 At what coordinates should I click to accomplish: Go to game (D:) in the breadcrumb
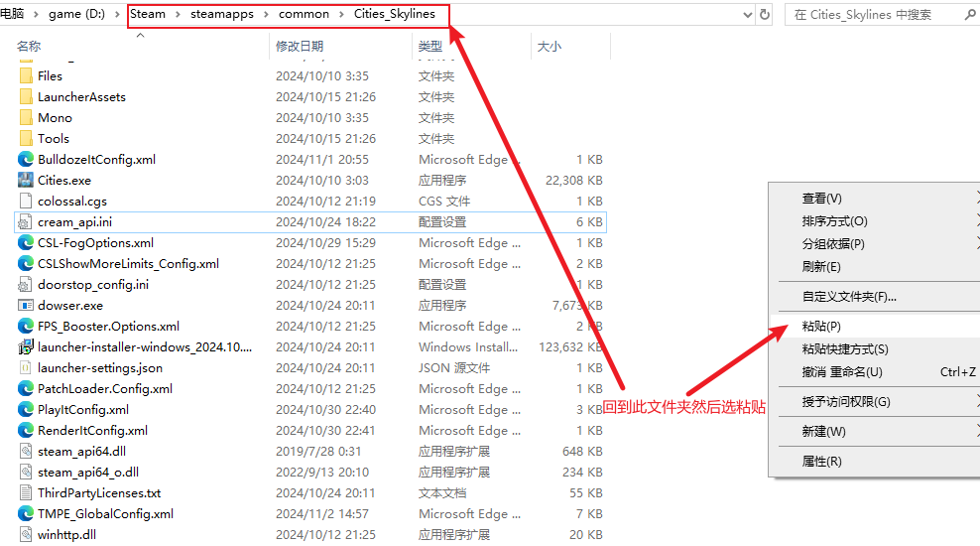(77, 14)
